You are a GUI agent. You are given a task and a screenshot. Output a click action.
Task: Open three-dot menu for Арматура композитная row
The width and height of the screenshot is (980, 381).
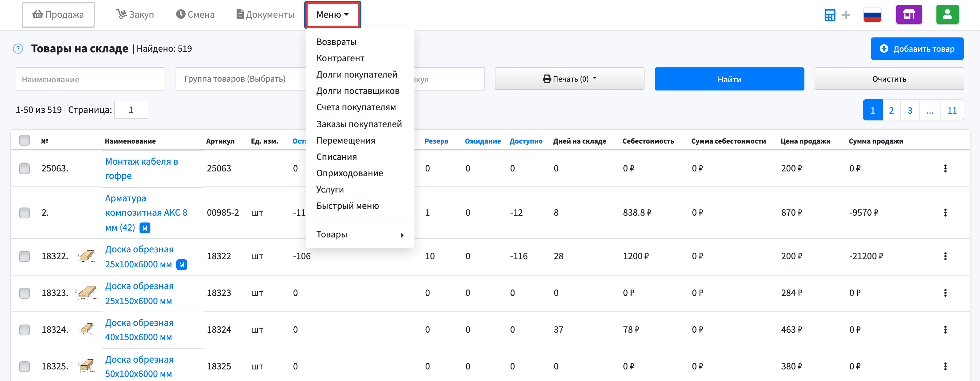[945, 213]
